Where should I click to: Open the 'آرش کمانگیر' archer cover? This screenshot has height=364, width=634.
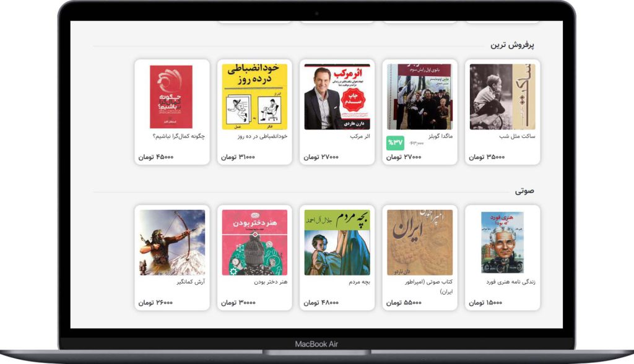click(172, 242)
